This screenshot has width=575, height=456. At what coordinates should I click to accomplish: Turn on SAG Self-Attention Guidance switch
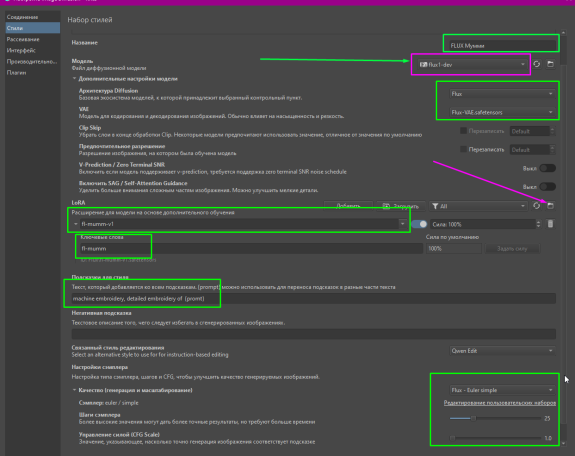547,186
